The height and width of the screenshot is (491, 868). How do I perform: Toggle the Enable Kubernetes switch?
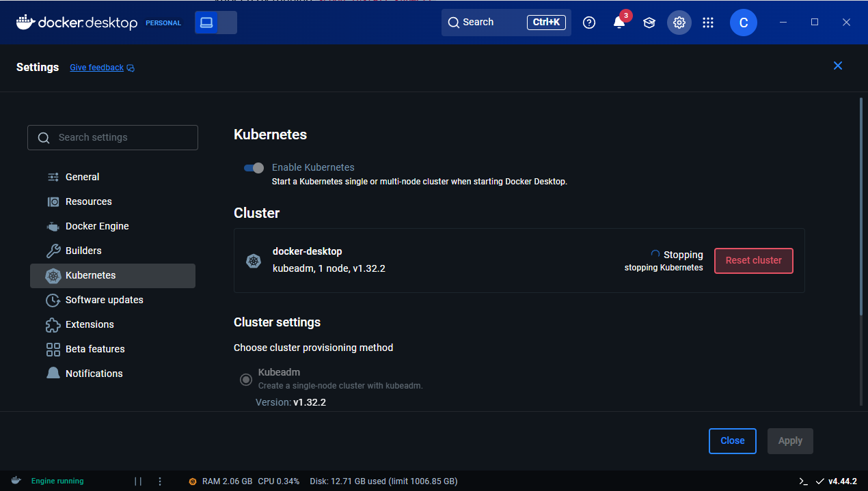point(254,168)
